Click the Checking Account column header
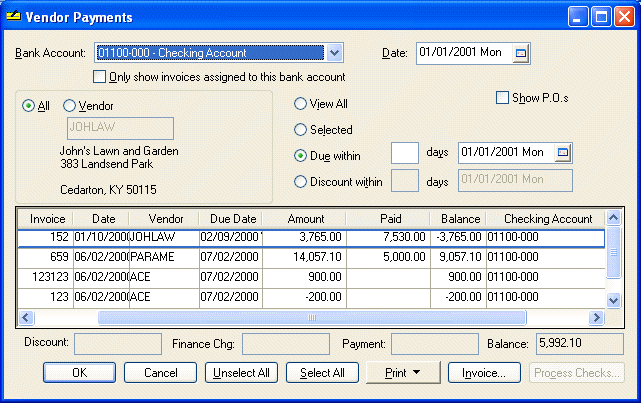Viewport: 642px width, 404px height. pos(546,219)
